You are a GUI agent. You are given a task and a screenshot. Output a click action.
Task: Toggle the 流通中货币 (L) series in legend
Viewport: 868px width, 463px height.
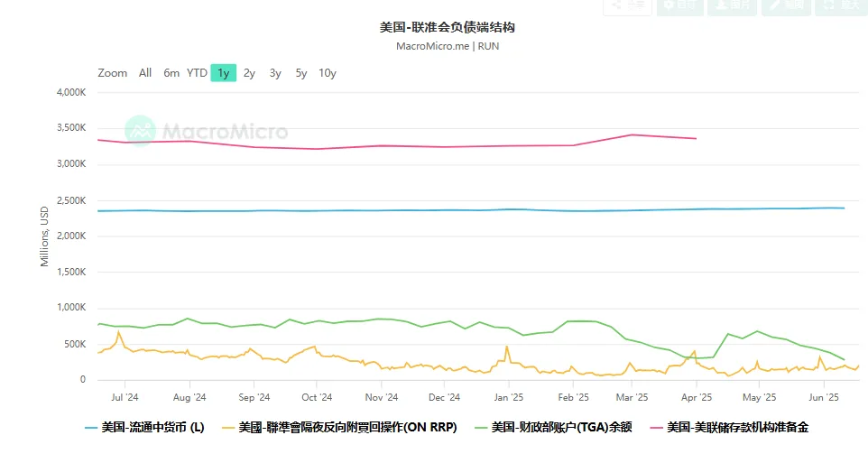[144, 428]
